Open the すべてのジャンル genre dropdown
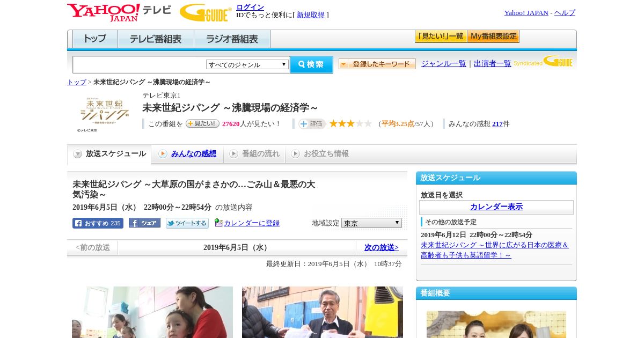The width and height of the screenshot is (644, 338). pyautogui.click(x=247, y=64)
